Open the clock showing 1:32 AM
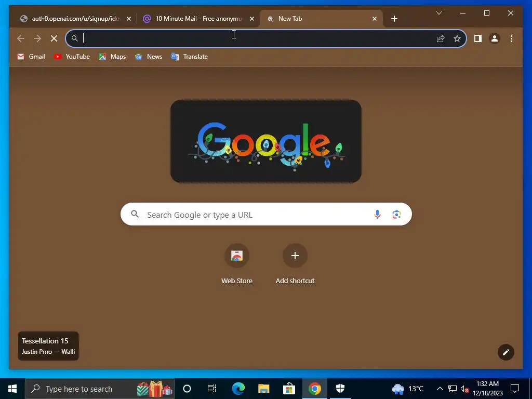 point(487,389)
